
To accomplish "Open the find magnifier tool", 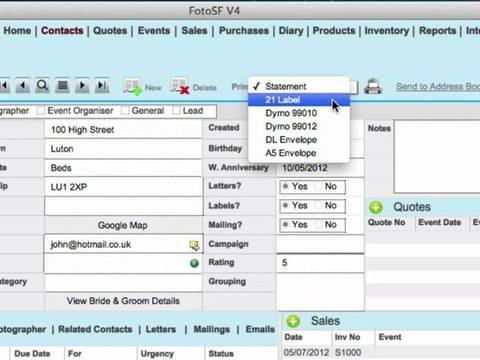I will click(x=43, y=86).
